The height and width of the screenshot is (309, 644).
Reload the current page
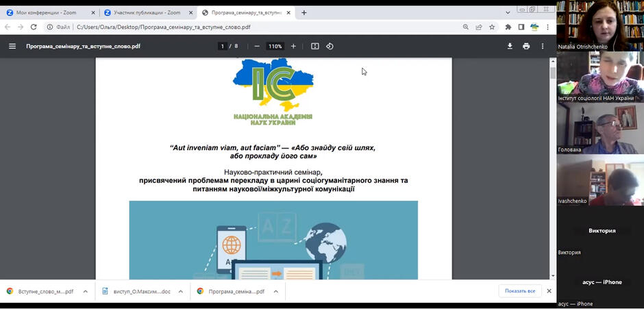click(34, 27)
